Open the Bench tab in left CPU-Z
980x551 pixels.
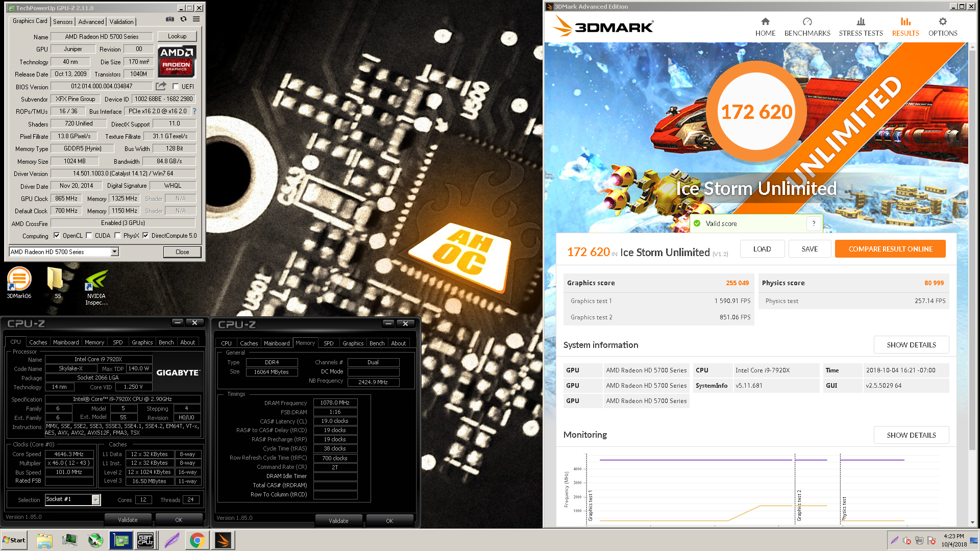(166, 342)
